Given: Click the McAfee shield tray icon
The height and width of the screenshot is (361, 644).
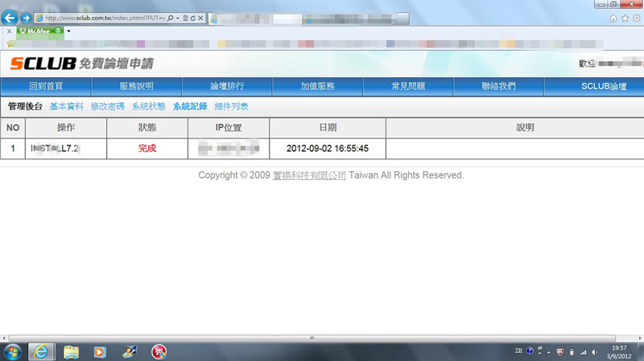Looking at the screenshot, I should point(559,352).
